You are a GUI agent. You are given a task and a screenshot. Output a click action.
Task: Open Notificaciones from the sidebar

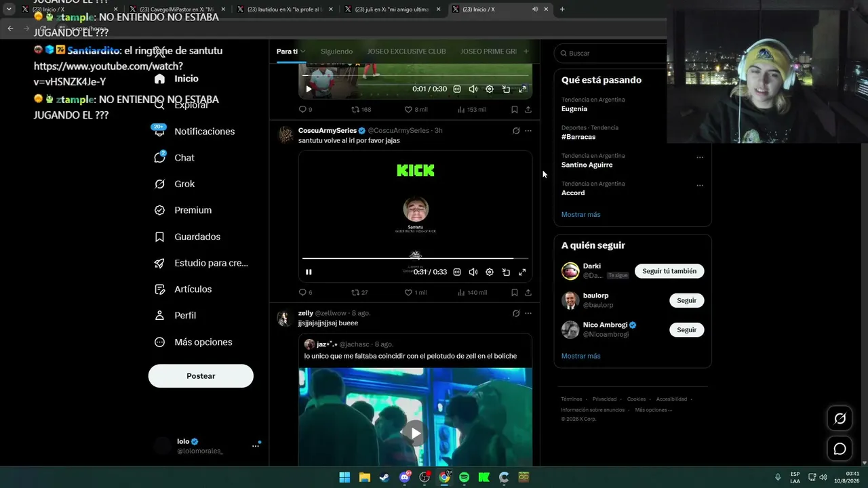coord(194,131)
